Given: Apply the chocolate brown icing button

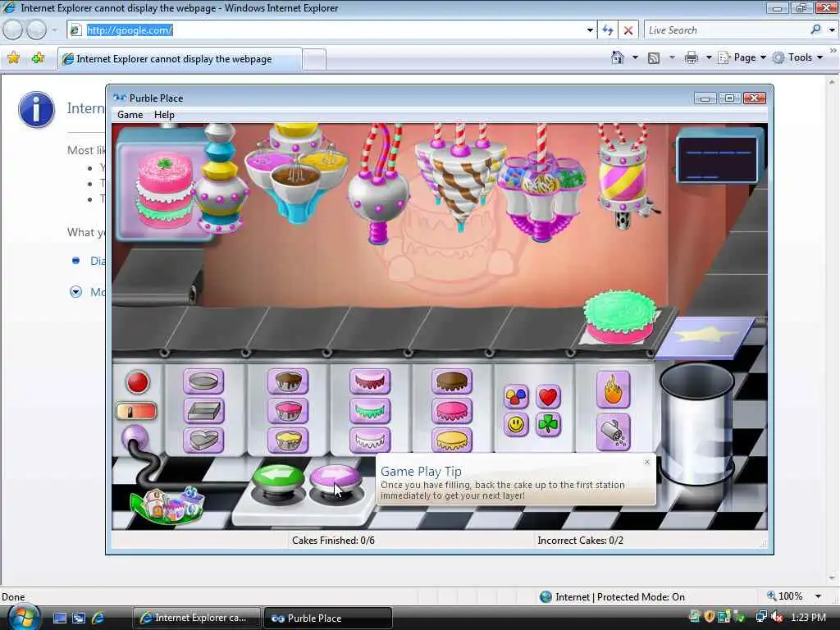Looking at the screenshot, I should 452,381.
